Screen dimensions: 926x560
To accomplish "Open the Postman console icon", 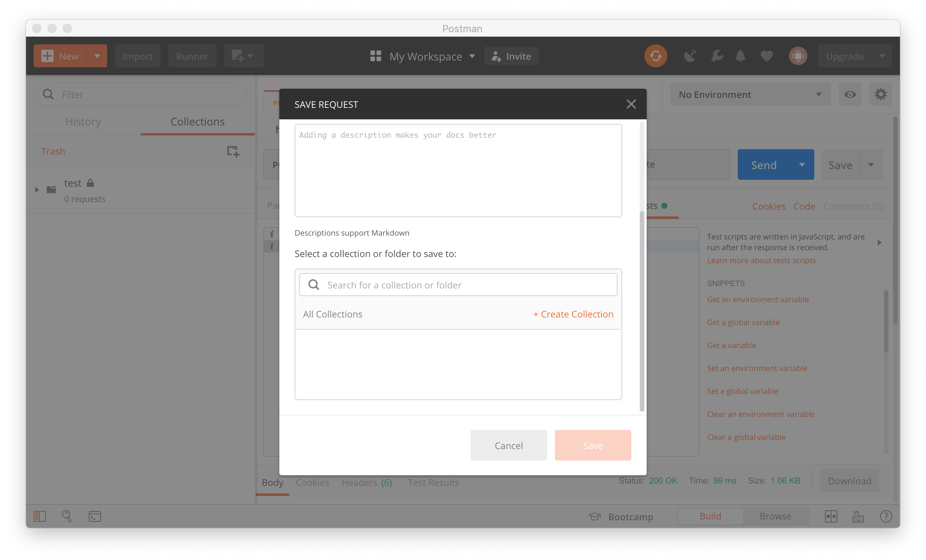I will click(x=95, y=516).
